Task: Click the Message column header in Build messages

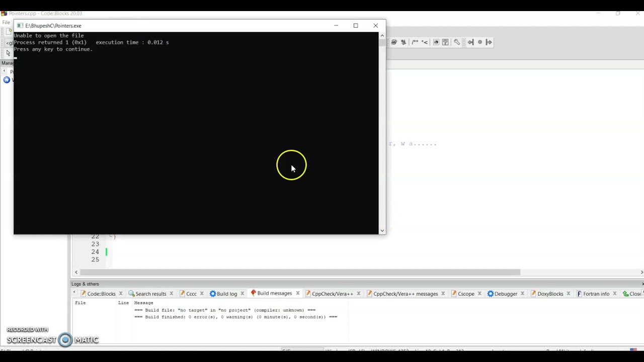Action: [143, 303]
